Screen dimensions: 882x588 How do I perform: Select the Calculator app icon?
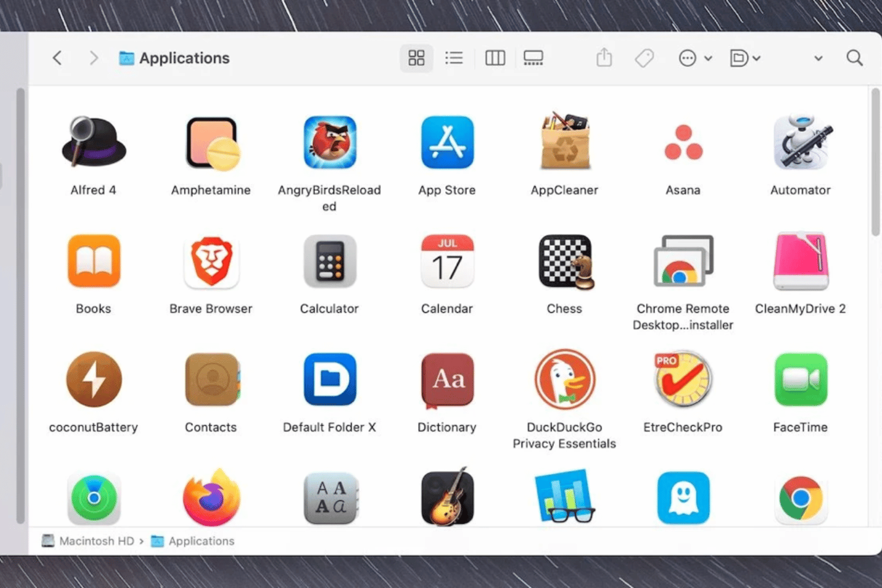(330, 261)
